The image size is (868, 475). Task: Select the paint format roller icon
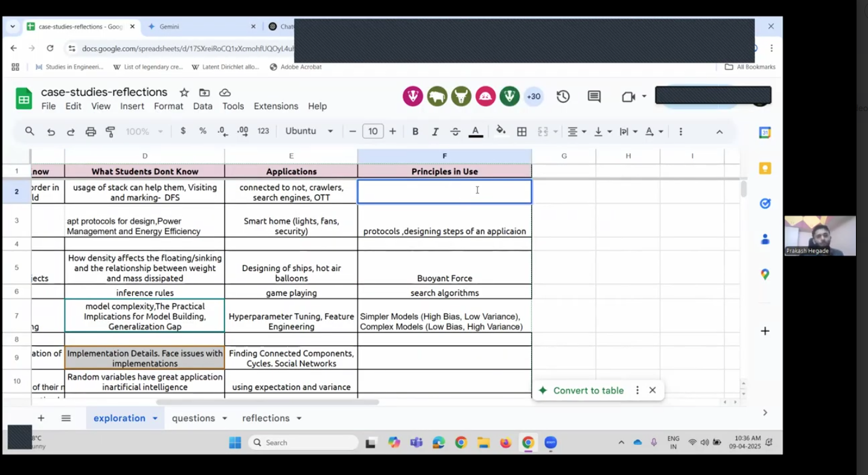(x=110, y=132)
